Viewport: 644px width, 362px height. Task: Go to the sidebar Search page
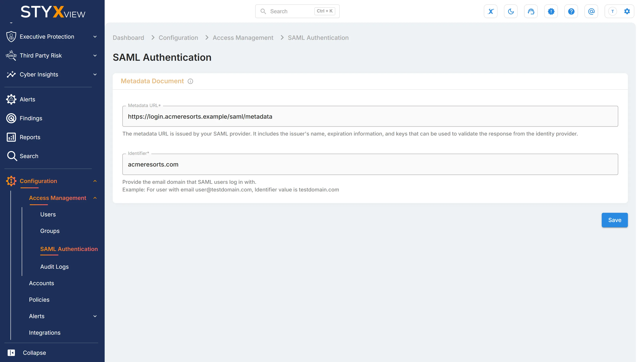point(29,156)
